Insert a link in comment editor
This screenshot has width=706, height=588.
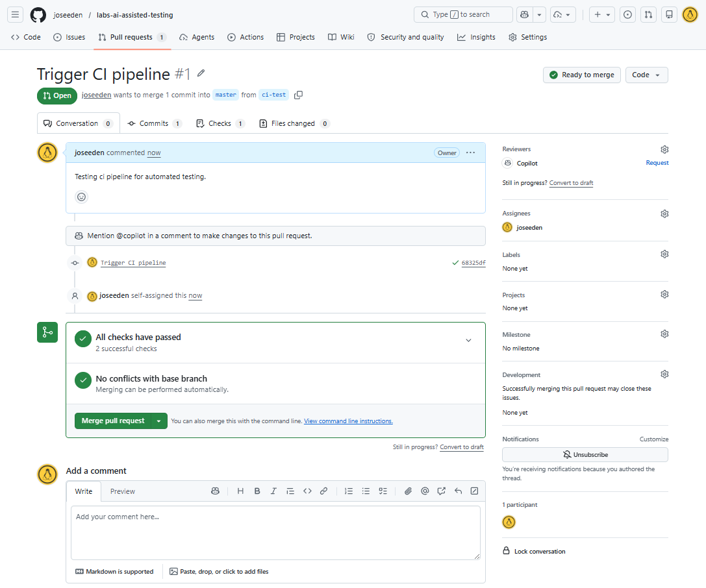point(323,491)
